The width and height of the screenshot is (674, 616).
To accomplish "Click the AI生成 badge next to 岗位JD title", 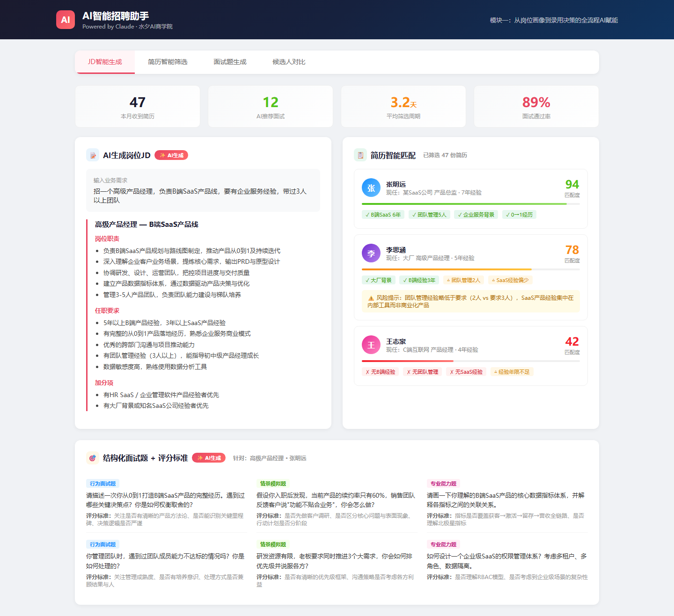I will tap(171, 155).
